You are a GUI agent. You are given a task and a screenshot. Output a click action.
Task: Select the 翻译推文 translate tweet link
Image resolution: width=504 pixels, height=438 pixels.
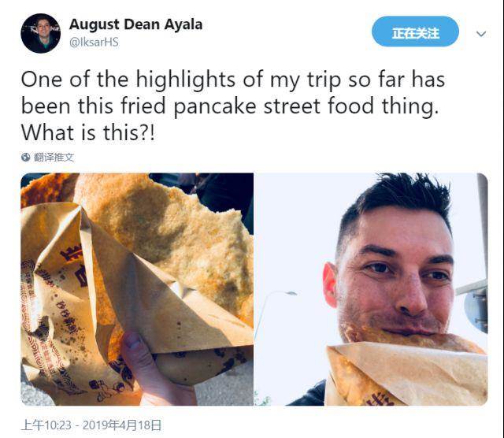(x=54, y=158)
